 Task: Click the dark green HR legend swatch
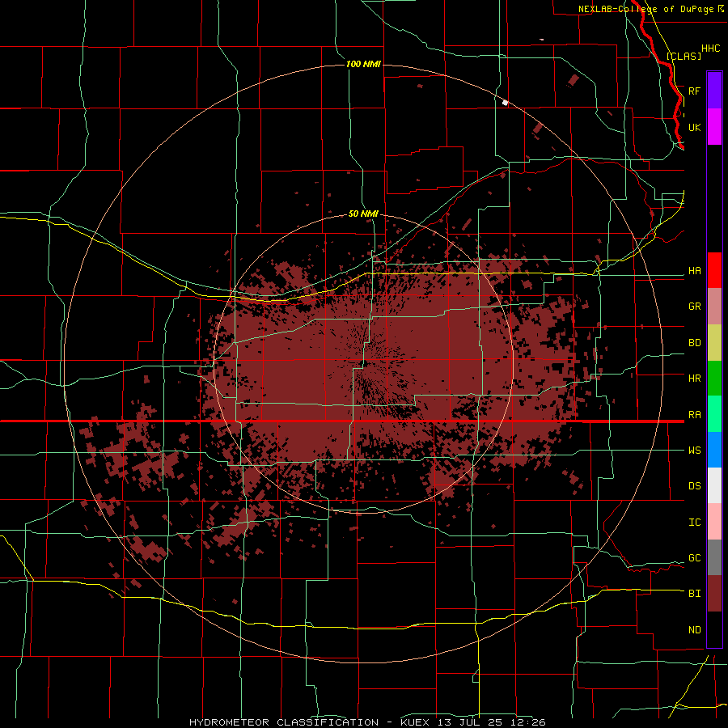coord(714,379)
